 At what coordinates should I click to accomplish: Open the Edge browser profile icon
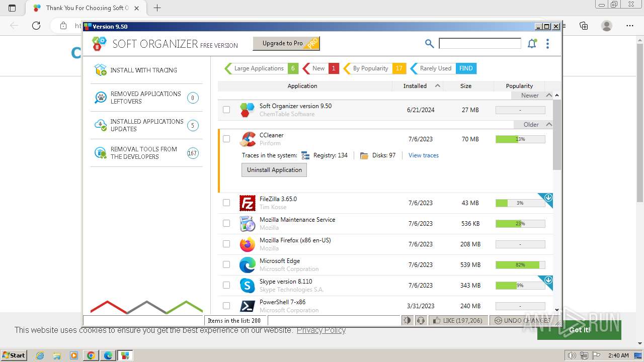pyautogui.click(x=607, y=26)
